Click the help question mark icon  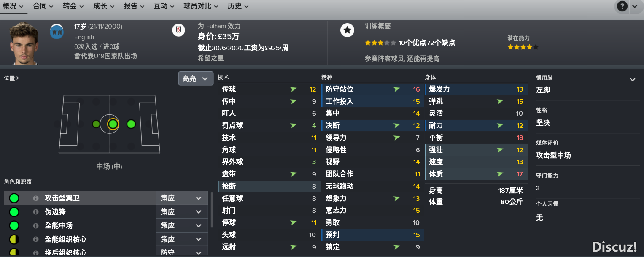(x=622, y=6)
